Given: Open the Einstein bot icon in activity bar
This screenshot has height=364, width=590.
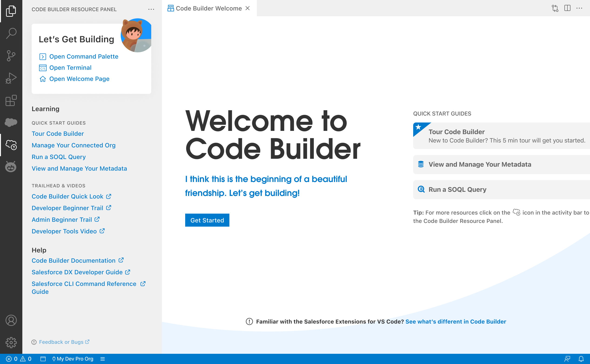Looking at the screenshot, I should [11, 167].
